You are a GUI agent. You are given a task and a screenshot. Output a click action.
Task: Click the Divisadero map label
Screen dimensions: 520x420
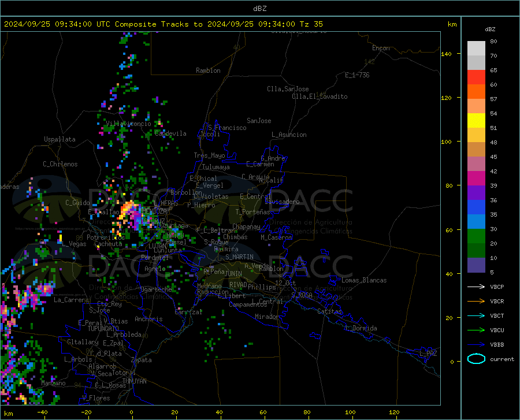282,202
